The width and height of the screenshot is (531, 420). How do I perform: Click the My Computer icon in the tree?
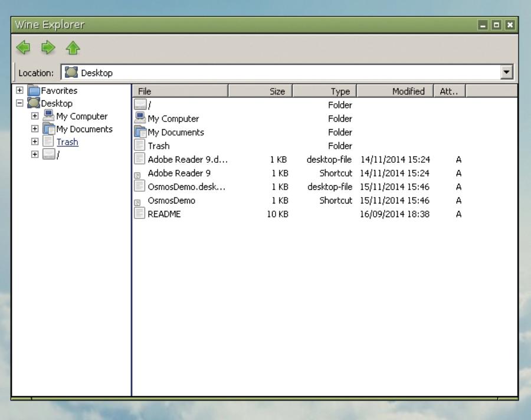[49, 116]
